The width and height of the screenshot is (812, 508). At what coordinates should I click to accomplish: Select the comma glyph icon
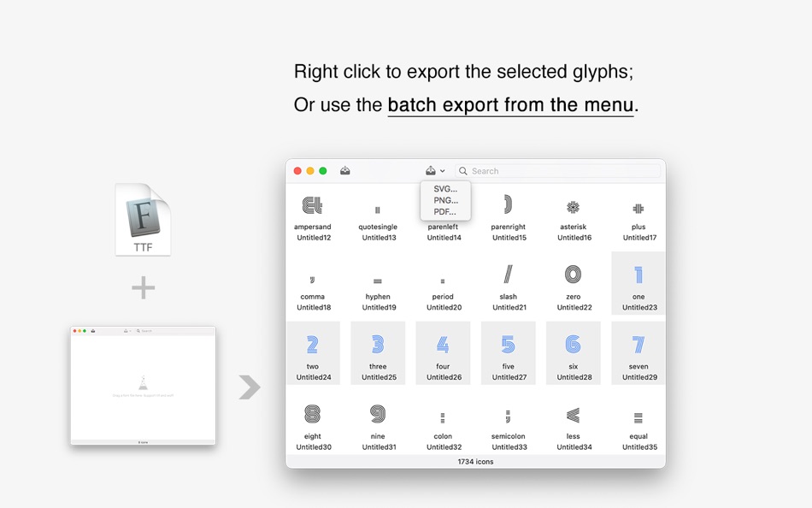(x=312, y=280)
